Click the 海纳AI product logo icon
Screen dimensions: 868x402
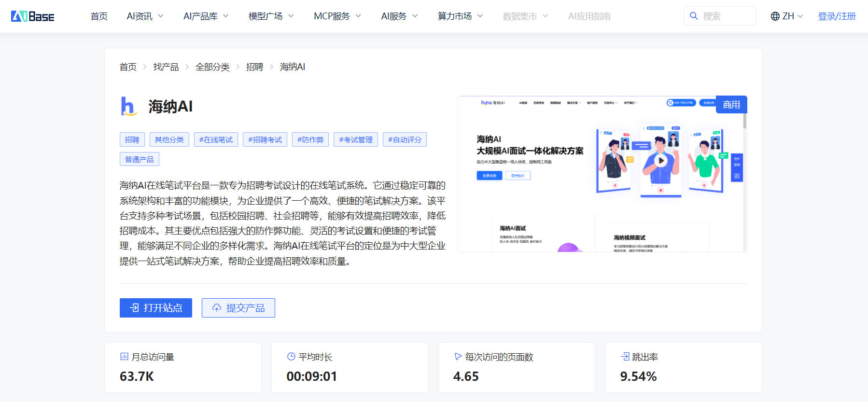tap(128, 106)
